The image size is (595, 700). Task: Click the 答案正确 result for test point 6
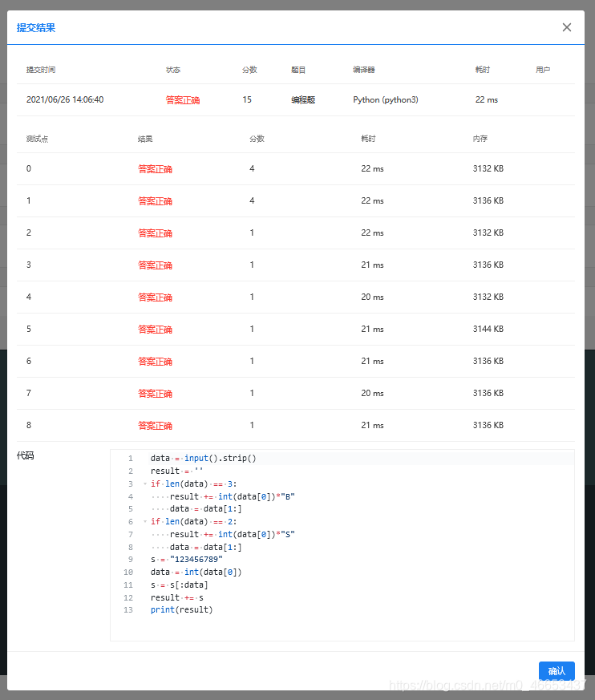pyautogui.click(x=155, y=361)
